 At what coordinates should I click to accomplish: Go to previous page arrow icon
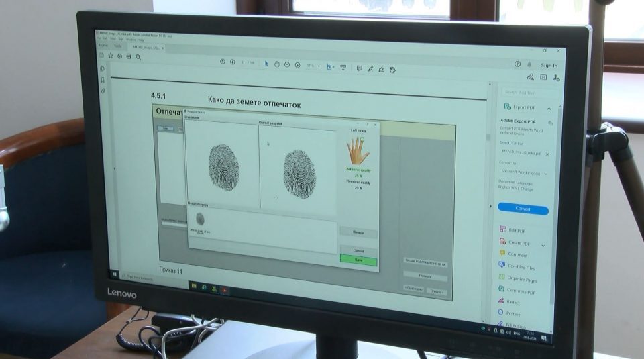pyautogui.click(x=223, y=62)
